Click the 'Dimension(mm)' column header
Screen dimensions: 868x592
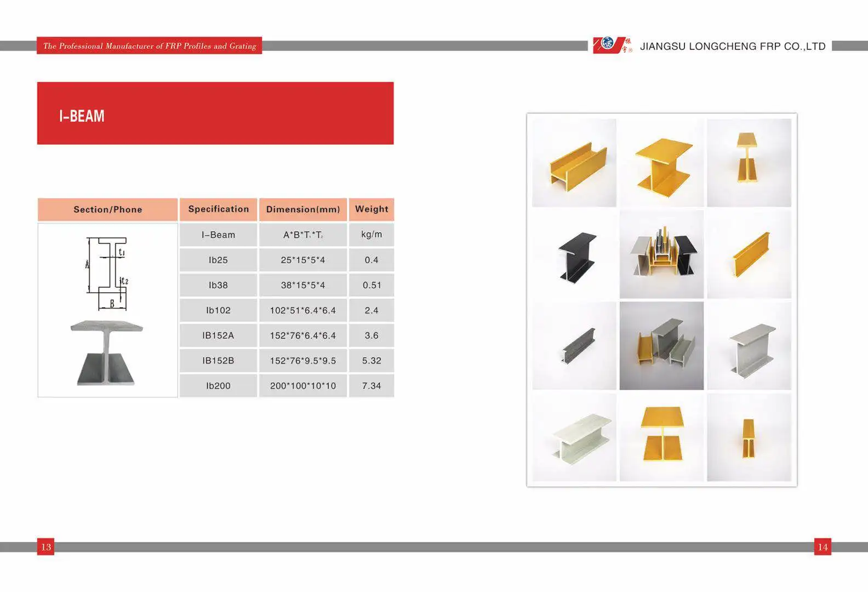tap(303, 209)
